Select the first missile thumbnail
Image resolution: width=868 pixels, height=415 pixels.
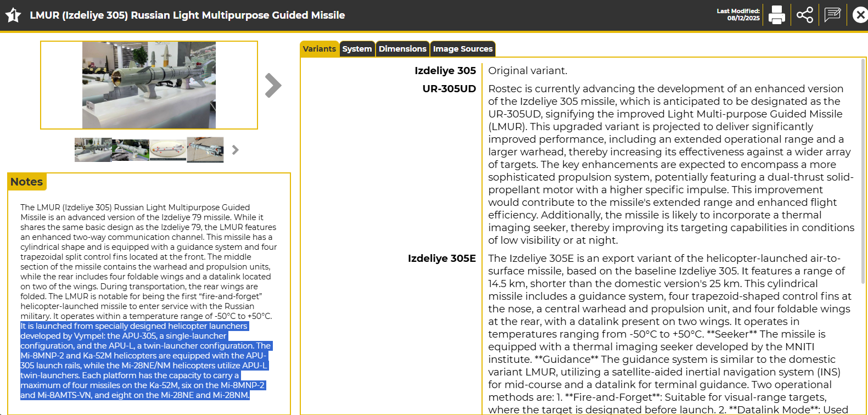point(93,150)
